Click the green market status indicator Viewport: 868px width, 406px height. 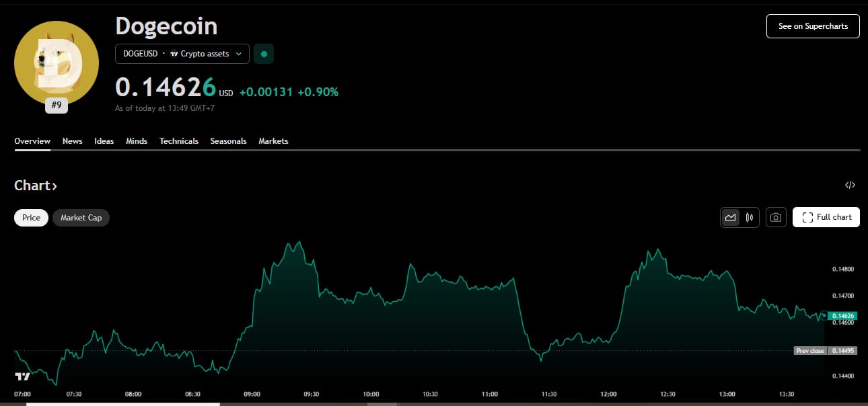[x=263, y=53]
